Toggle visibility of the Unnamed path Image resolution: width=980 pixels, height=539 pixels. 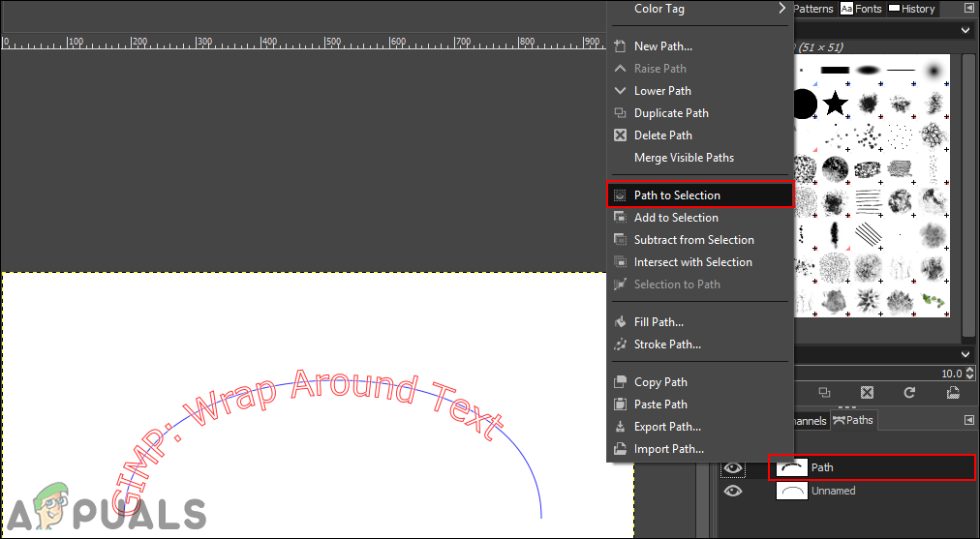(x=734, y=492)
